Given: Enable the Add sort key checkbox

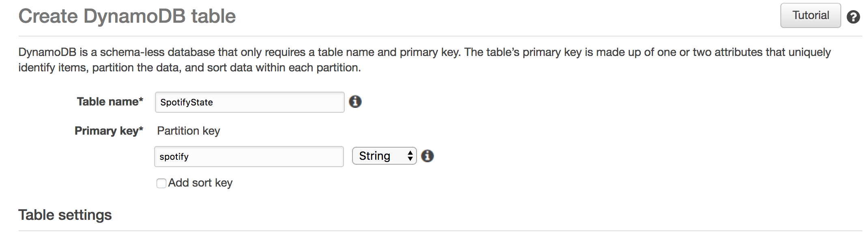Looking at the screenshot, I should tap(161, 183).
